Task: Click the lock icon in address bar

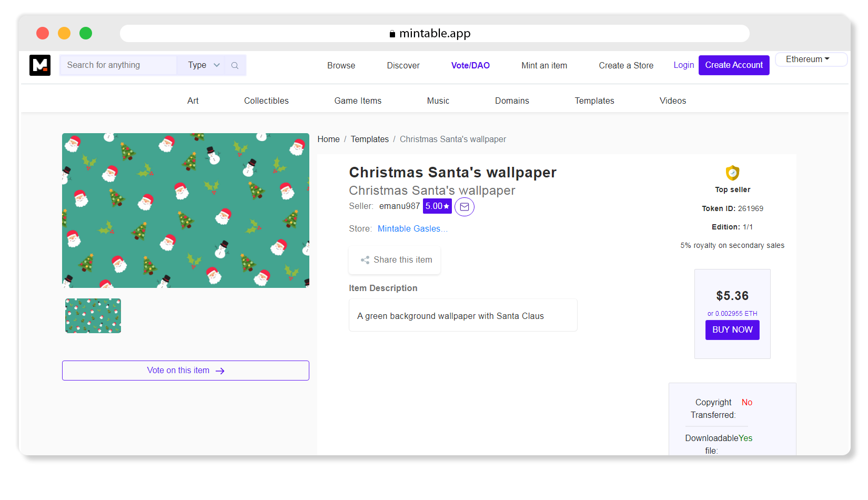Action: point(392,34)
